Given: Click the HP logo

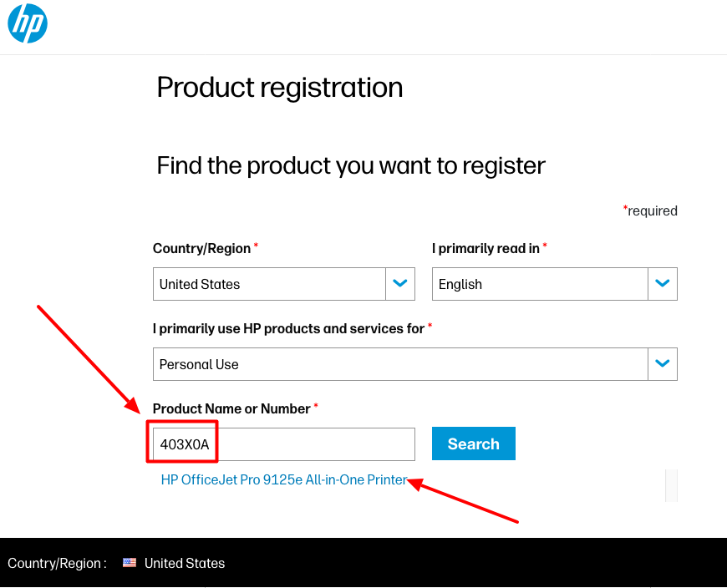Looking at the screenshot, I should [x=26, y=24].
